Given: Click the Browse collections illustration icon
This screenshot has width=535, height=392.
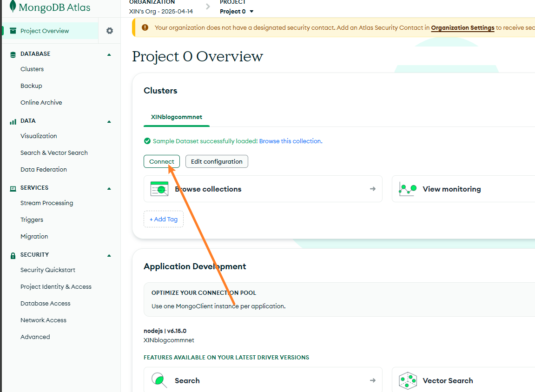Looking at the screenshot, I should [x=159, y=189].
